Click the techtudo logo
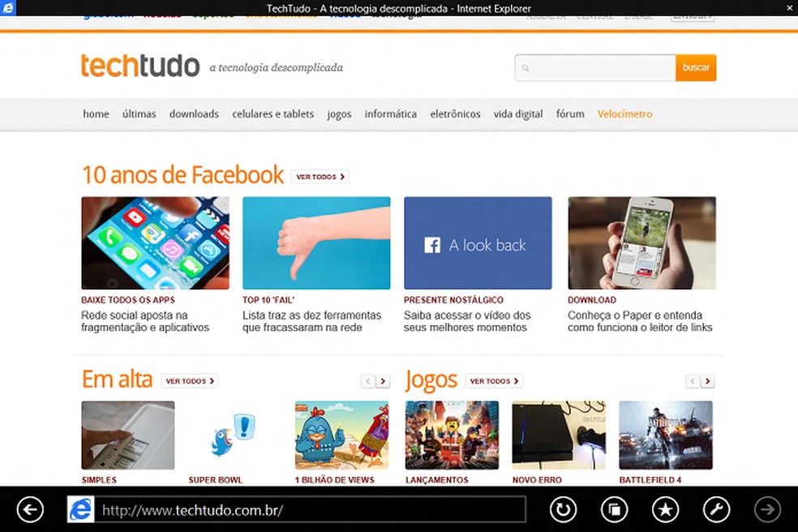 (x=140, y=66)
